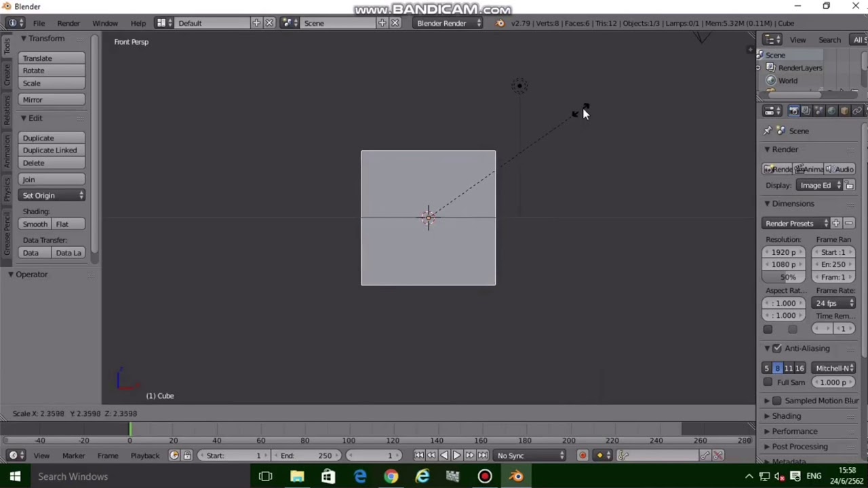The height and width of the screenshot is (488, 868).
Task: Expand the Post Processing panel
Action: coord(767,447)
